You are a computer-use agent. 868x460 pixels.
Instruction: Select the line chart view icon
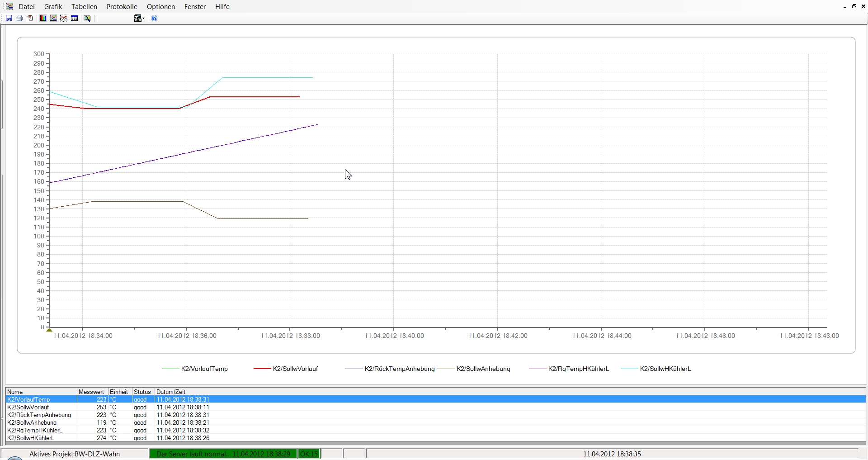click(53, 18)
